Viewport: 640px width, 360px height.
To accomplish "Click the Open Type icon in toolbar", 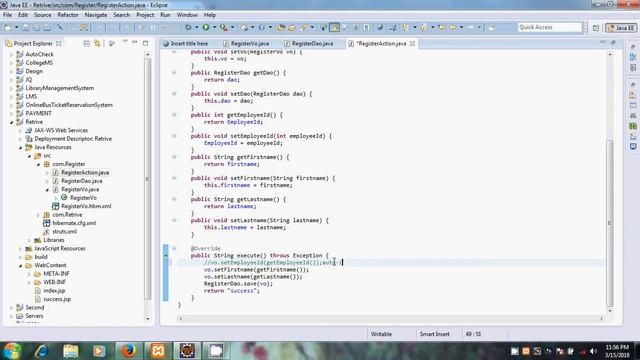I will tap(281, 27).
